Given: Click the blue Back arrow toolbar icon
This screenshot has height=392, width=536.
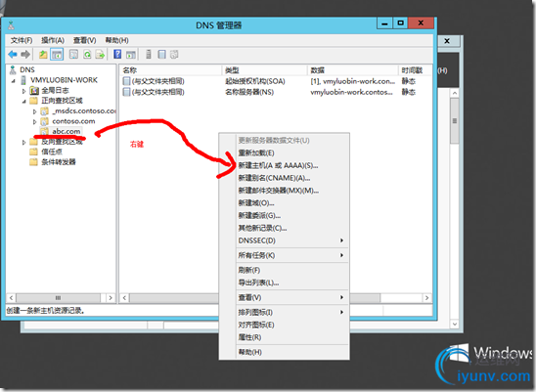Looking at the screenshot, I should click(x=13, y=54).
